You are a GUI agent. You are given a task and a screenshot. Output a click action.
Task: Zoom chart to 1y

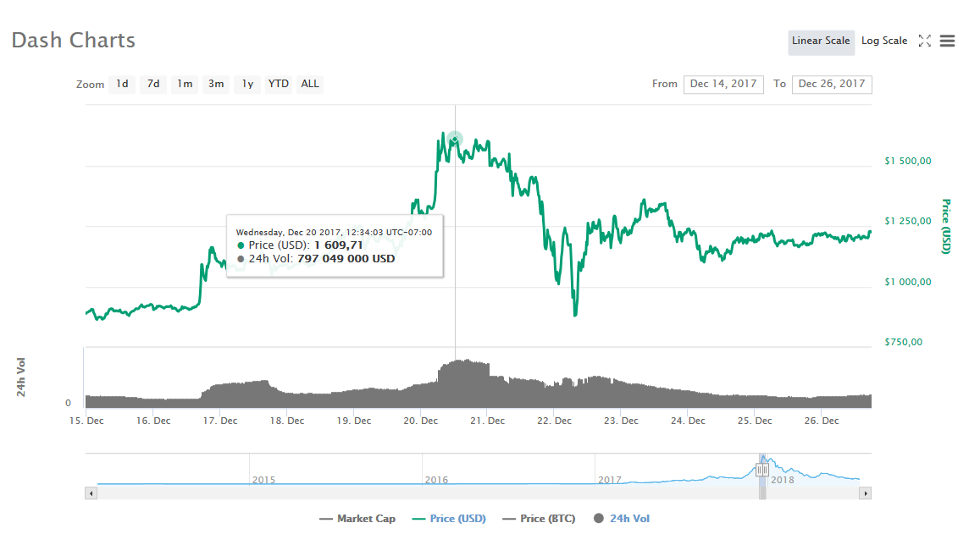(247, 84)
